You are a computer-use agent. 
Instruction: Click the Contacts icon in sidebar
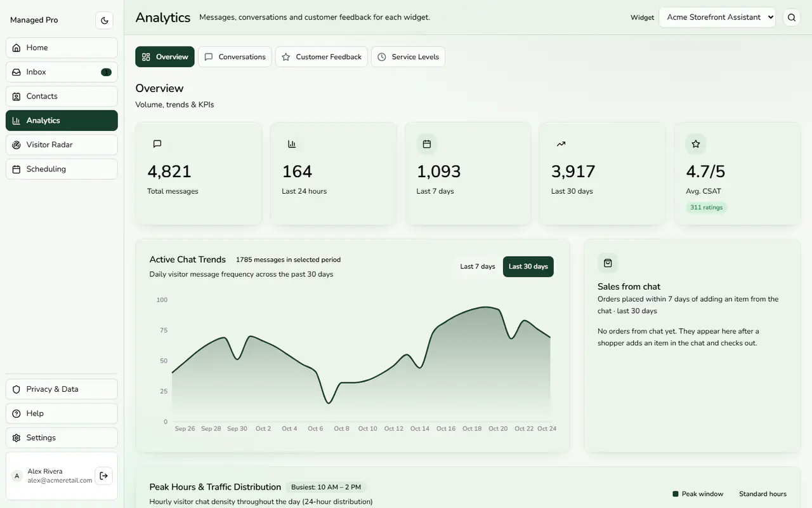tap(16, 97)
